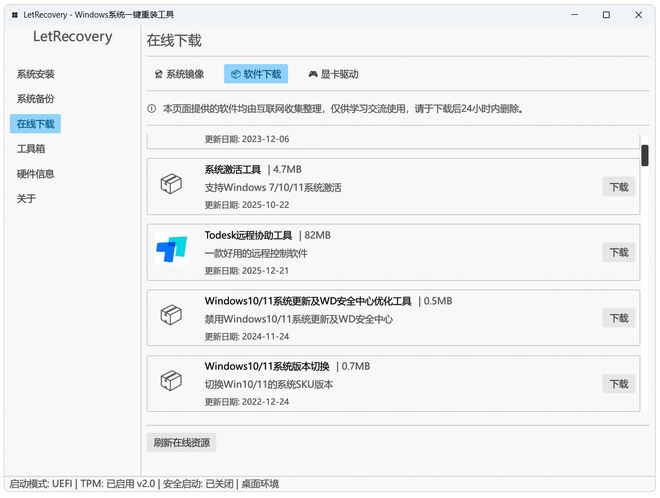Screen dimensions: 660x498
Task: Click the 更新日期: 2023-12-06 text
Action: pyautogui.click(x=247, y=139)
